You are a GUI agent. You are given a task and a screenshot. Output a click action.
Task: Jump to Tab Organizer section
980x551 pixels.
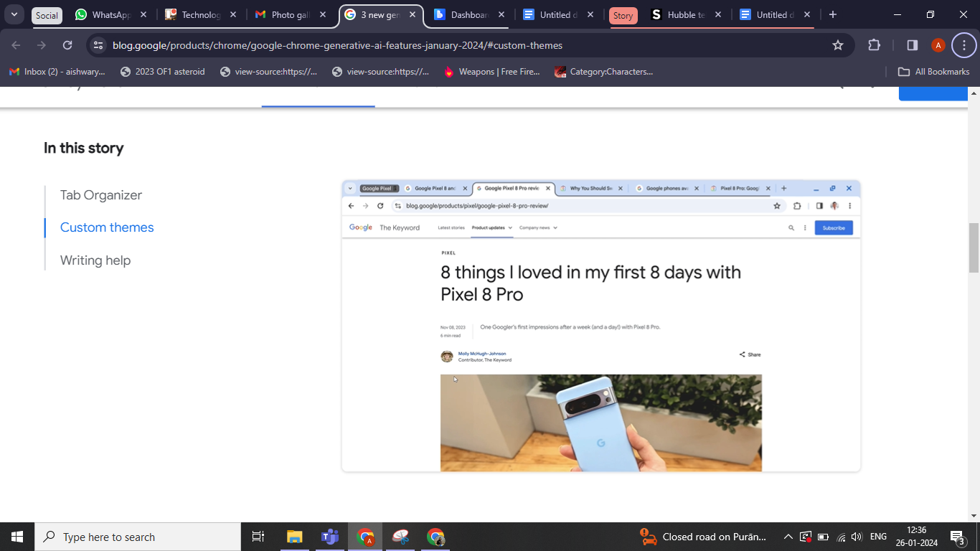click(101, 195)
